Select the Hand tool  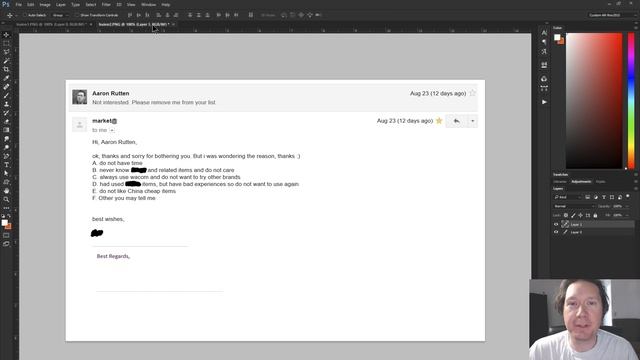coord(6,191)
